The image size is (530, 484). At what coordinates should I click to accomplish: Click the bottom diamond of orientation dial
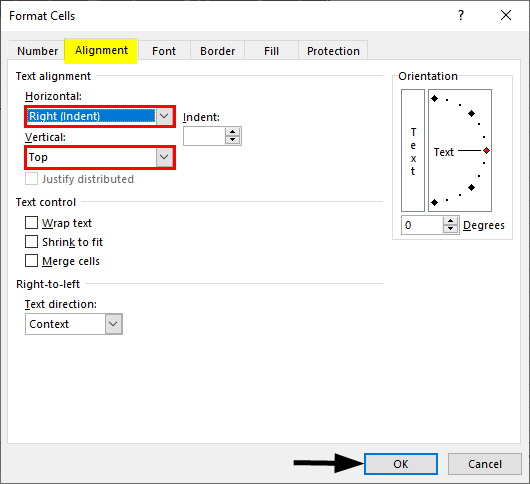435,202
